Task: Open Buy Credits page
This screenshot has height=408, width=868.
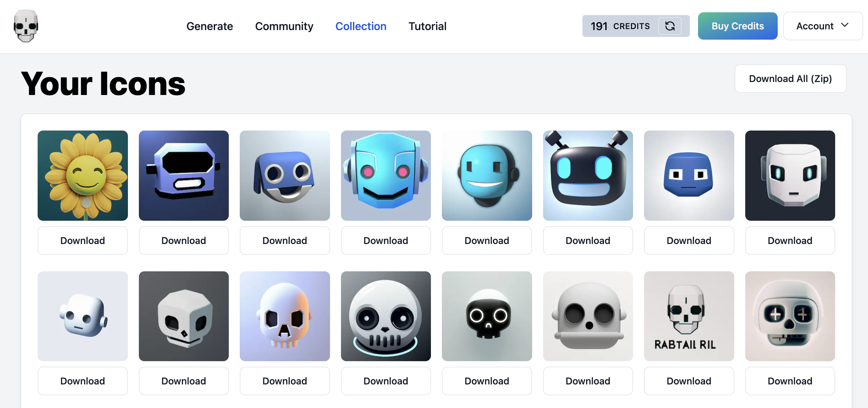Action: tap(737, 25)
